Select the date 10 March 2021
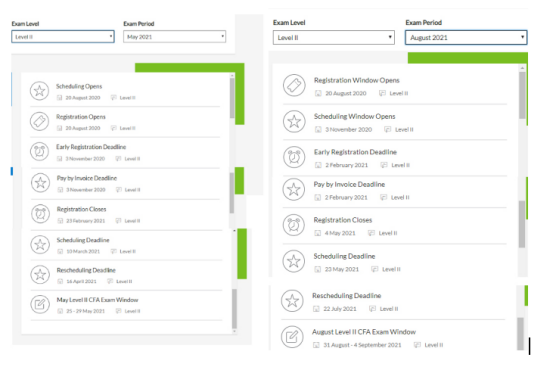 click(x=83, y=252)
